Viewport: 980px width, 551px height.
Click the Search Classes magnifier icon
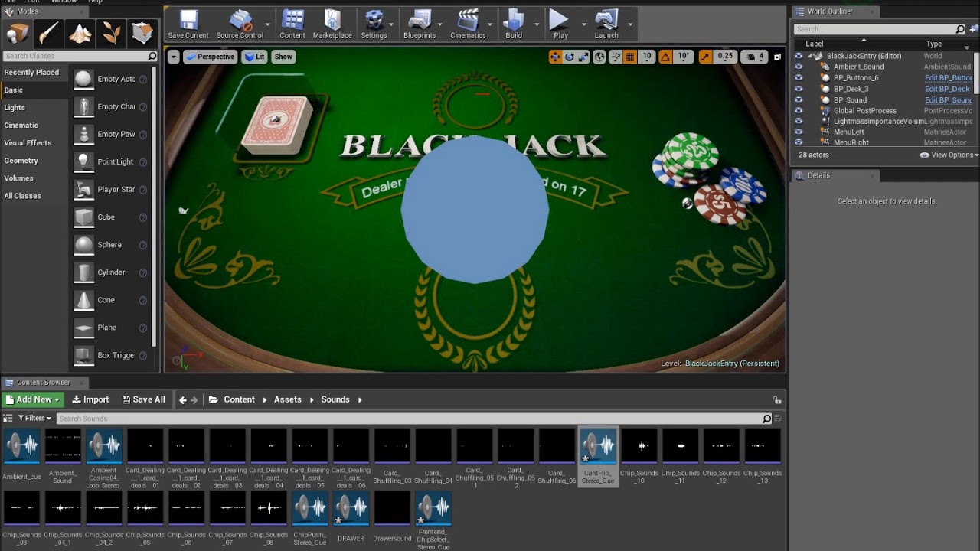click(x=152, y=56)
